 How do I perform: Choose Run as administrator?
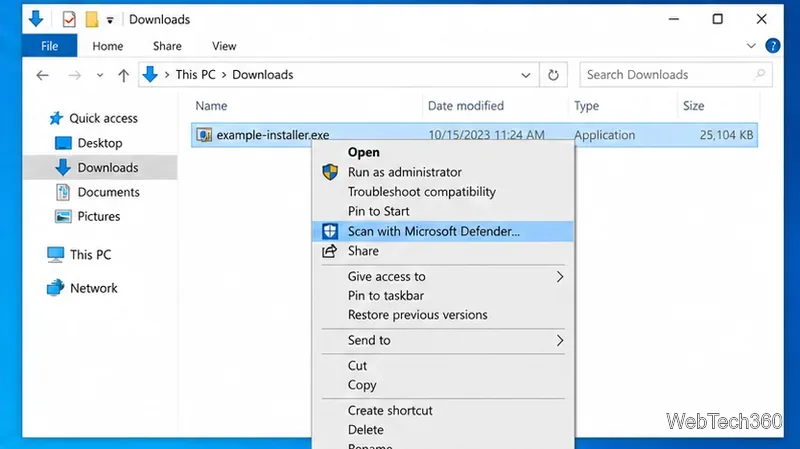coord(443,172)
